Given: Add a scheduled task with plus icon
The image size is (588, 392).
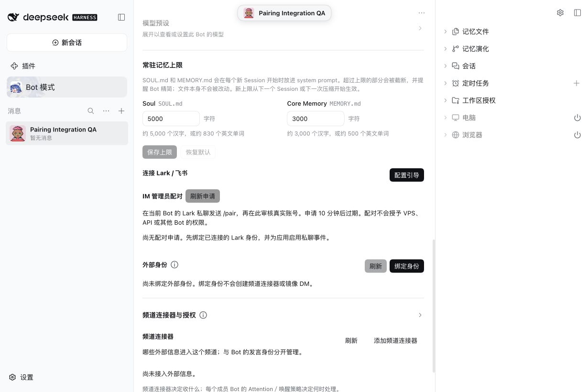Looking at the screenshot, I should click(577, 83).
